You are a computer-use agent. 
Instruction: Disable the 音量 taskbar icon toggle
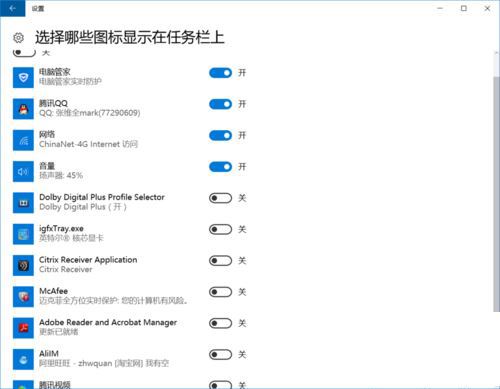pos(220,167)
